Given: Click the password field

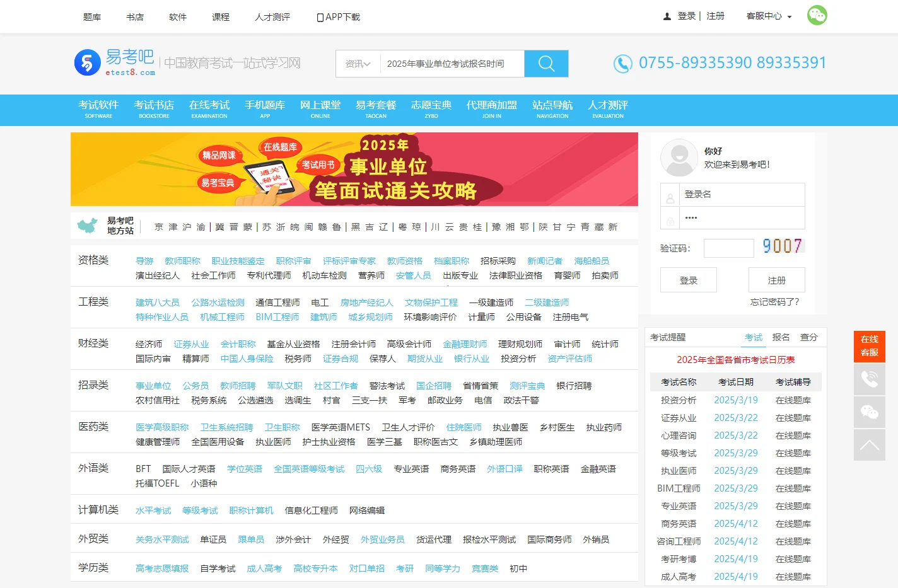Looking at the screenshot, I should click(742, 217).
